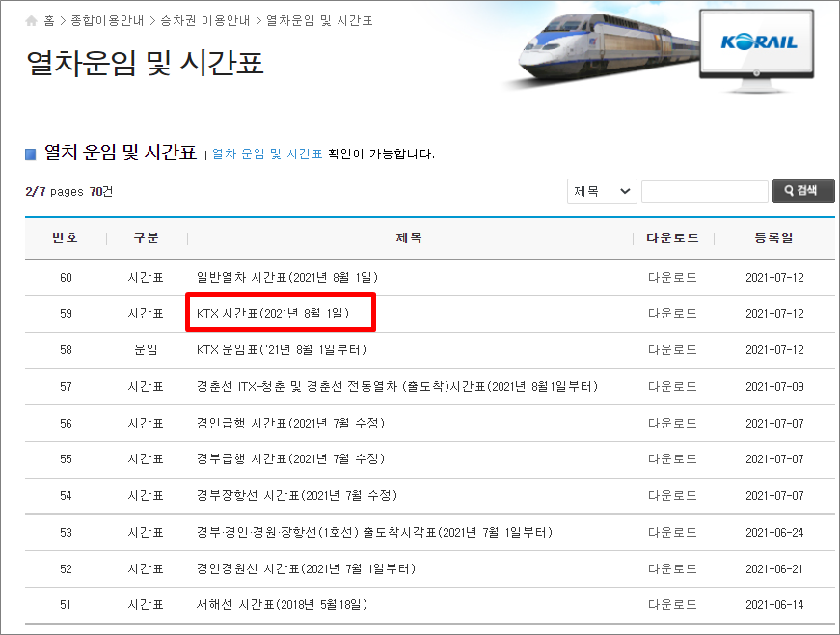Open 경부장항선 시간표(2021년 7월 수정) post
This screenshot has height=635, width=840.
coord(297,496)
